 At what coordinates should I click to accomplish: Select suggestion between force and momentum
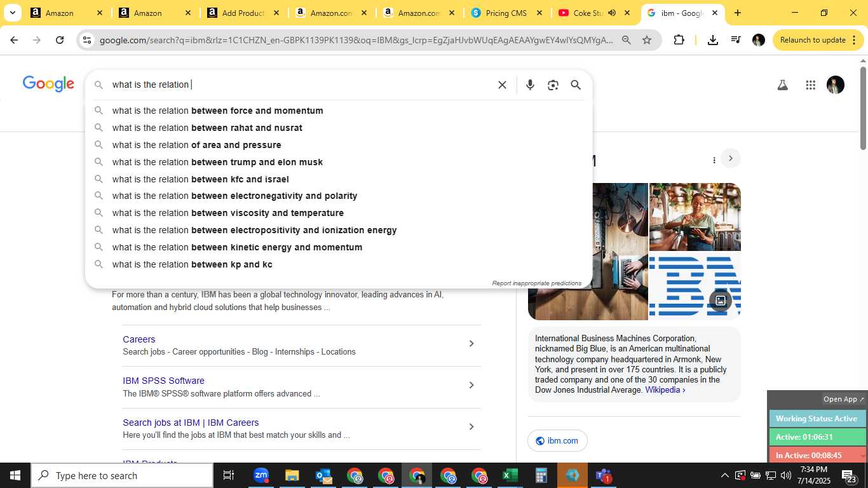[339, 111]
